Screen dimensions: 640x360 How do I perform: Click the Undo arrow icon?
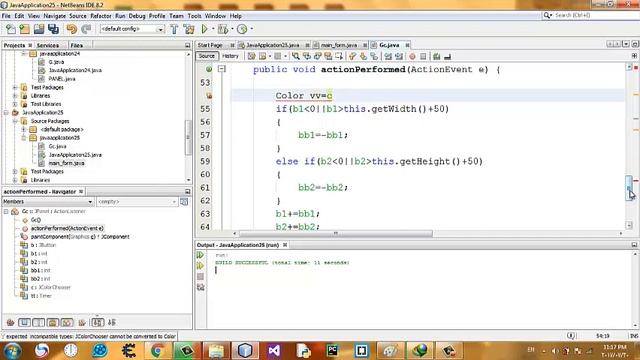(x=71, y=29)
